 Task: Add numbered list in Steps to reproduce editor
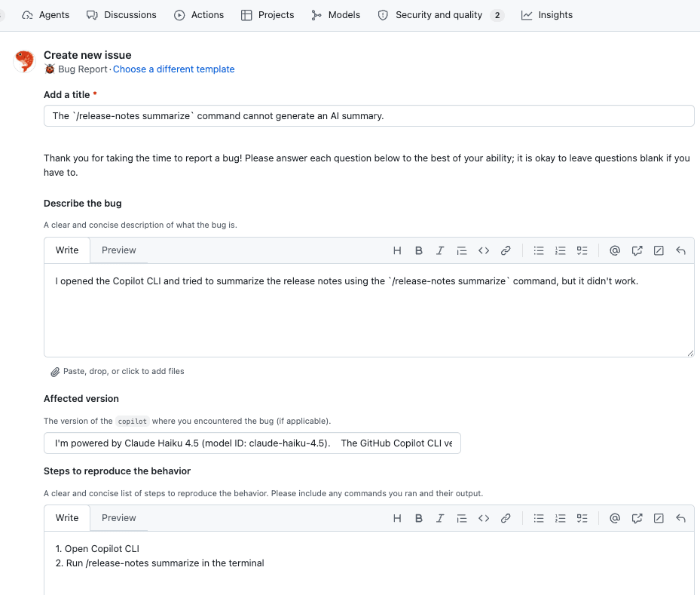tap(561, 518)
